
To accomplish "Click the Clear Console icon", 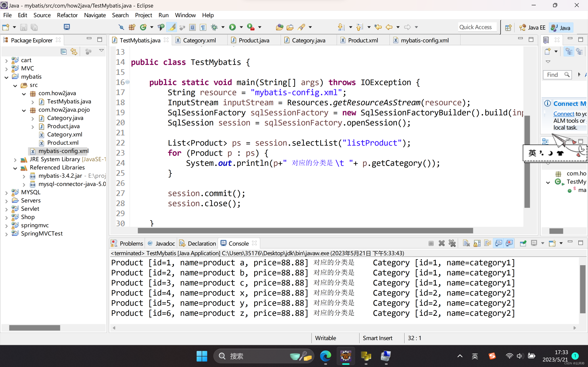I will [466, 243].
